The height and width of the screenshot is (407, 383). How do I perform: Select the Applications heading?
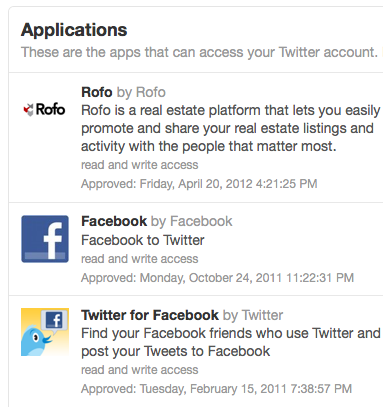74,30
